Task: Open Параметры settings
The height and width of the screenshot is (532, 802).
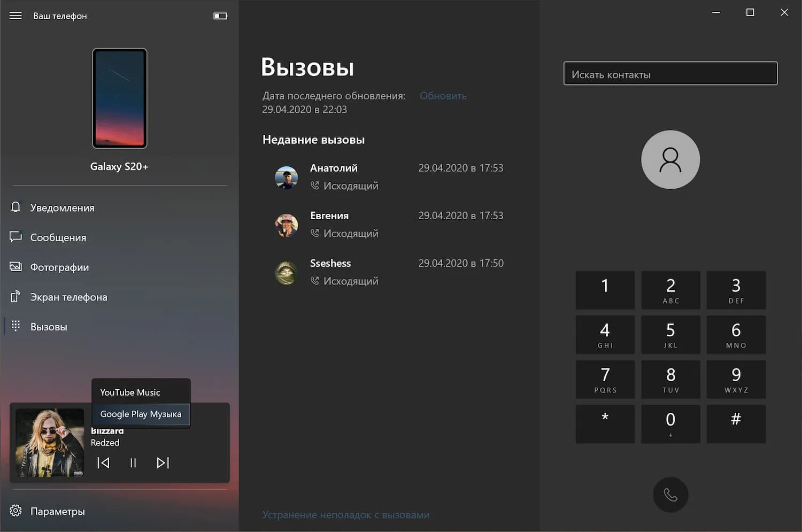Action: [x=119, y=511]
